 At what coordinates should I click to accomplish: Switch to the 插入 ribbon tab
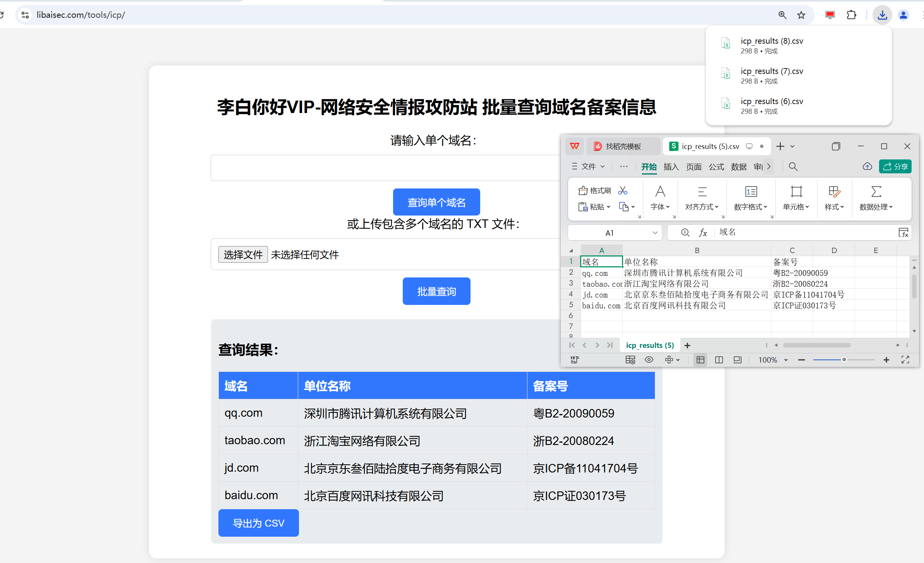(671, 167)
